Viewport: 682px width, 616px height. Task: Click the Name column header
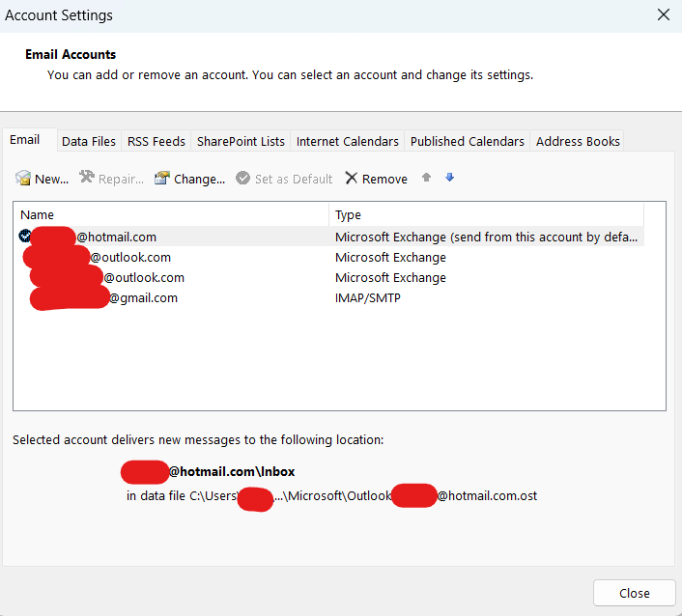tap(171, 214)
